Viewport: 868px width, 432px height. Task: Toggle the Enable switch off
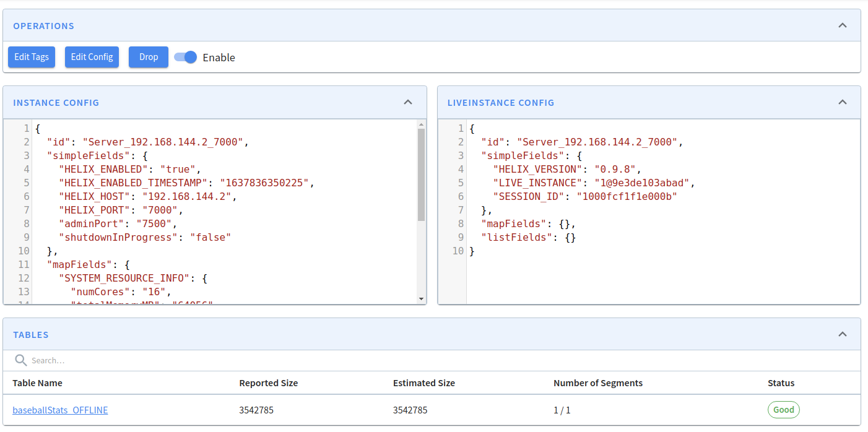[x=185, y=57]
